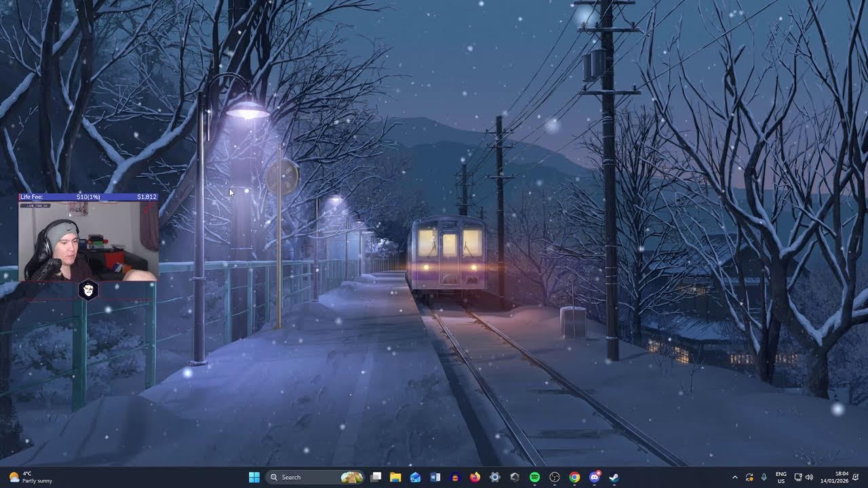Open Spotify from the taskbar

[534, 477]
